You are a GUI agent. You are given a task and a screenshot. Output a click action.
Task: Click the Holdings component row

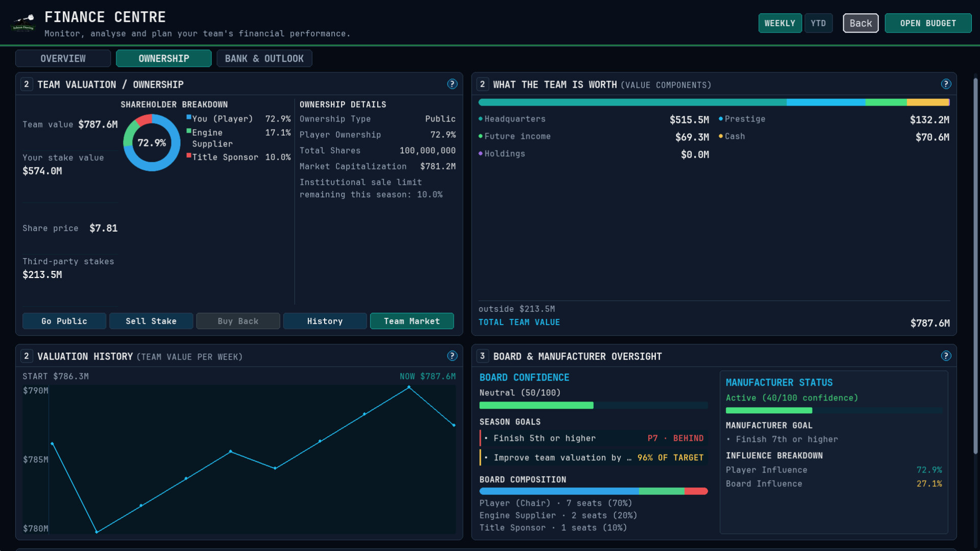pyautogui.click(x=594, y=154)
